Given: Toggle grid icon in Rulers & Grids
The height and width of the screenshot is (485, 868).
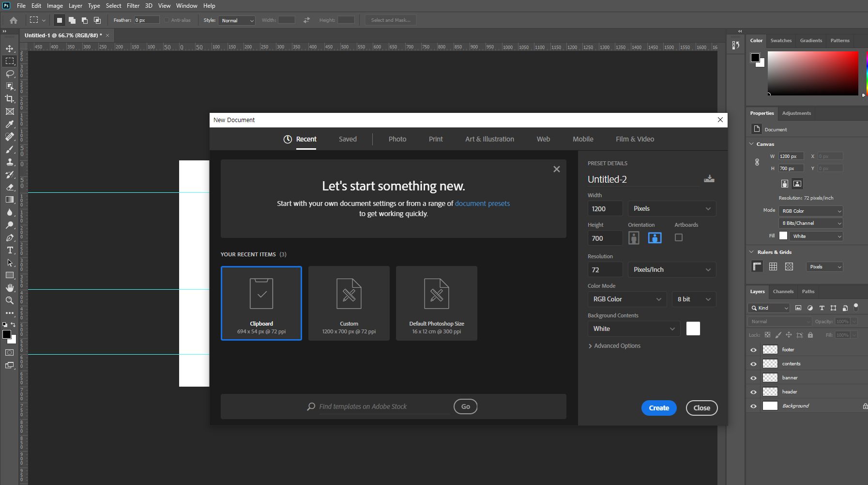Looking at the screenshot, I should [x=773, y=266].
